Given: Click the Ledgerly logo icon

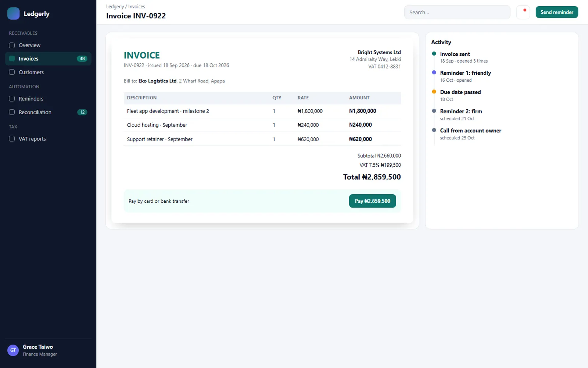Looking at the screenshot, I should 13,14.
